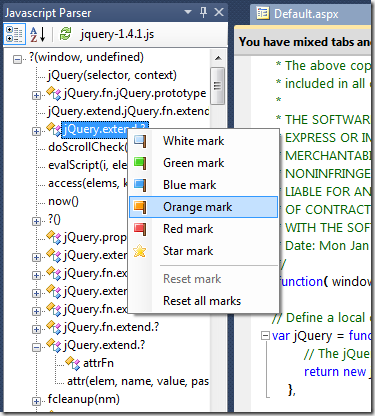The width and height of the screenshot is (375, 416).
Task: Select the now() tree item
Action: [x=63, y=201]
